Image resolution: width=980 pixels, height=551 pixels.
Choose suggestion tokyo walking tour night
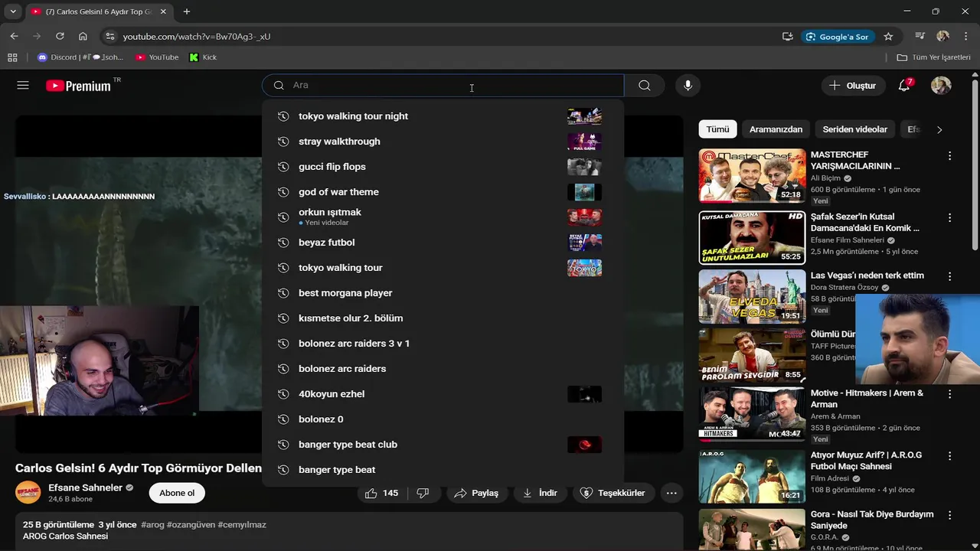pos(443,116)
